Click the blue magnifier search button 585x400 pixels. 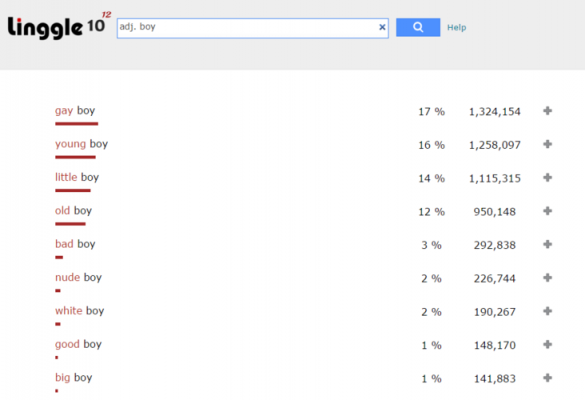[418, 27]
